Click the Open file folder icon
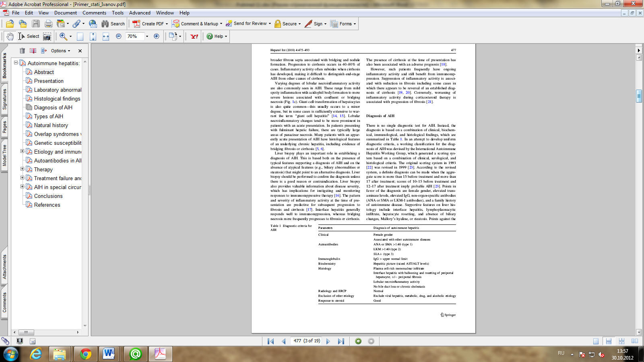Viewport: 644px width, 362px height. click(x=10, y=24)
